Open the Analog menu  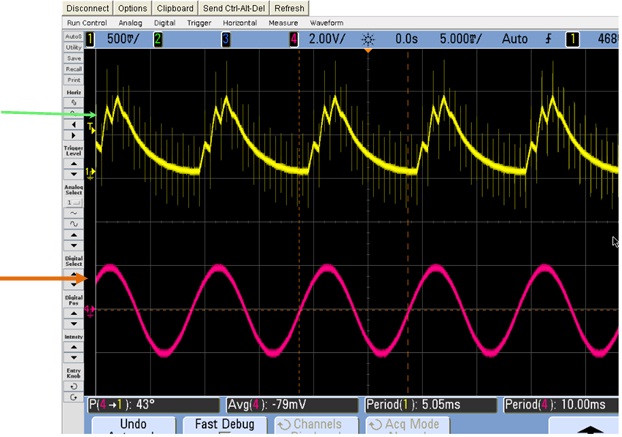coord(130,23)
